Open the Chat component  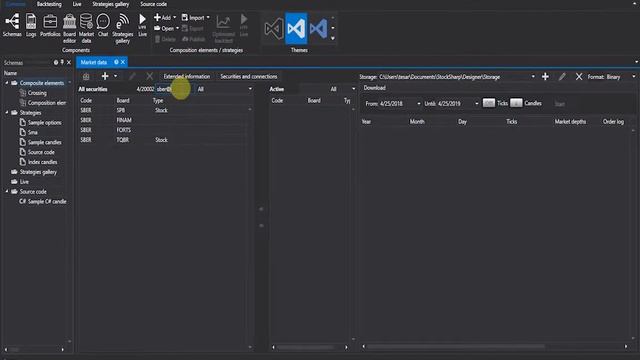pos(103,25)
